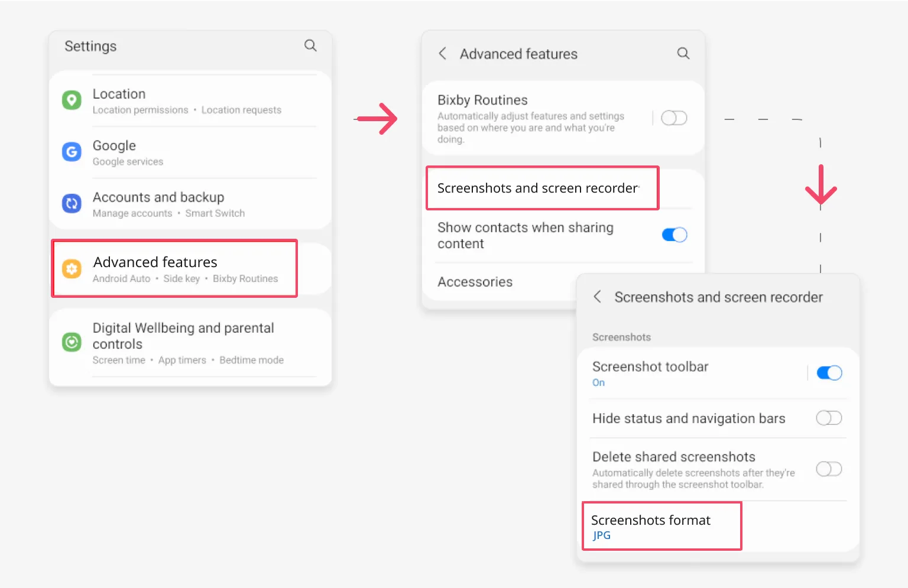Click the orange Advanced features icon

point(72,269)
